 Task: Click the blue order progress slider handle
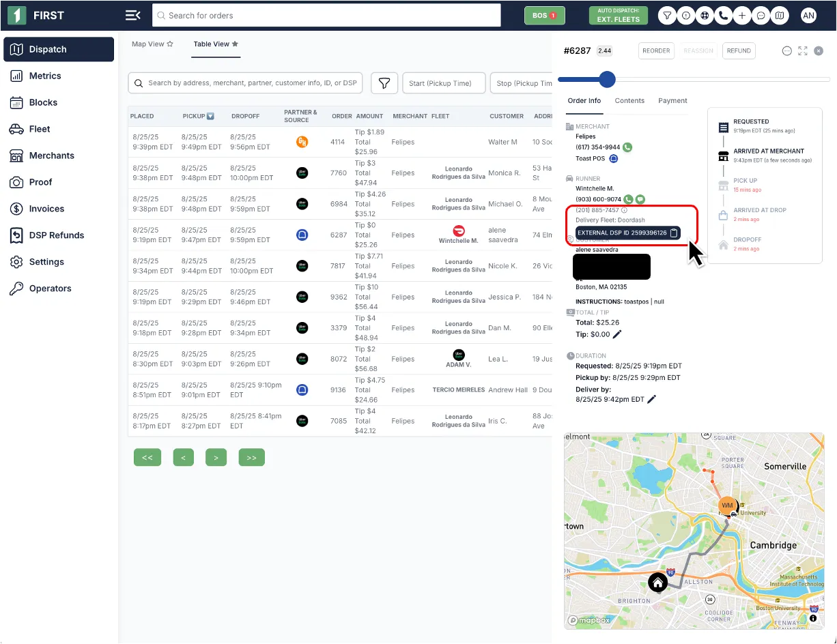(607, 80)
